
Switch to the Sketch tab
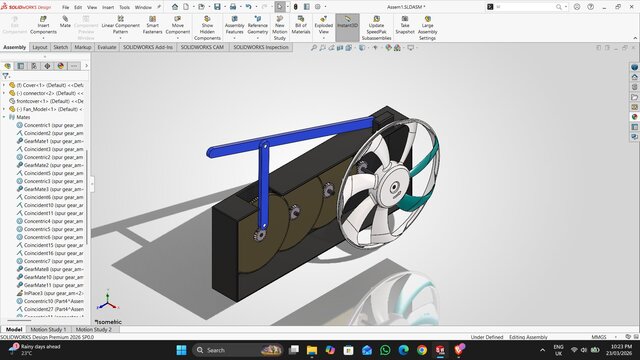tap(60, 47)
